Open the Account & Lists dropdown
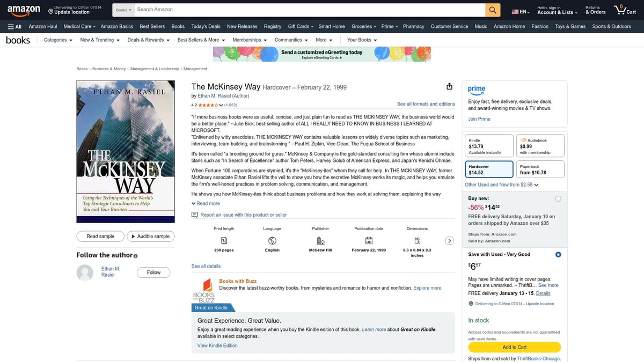 557,11
